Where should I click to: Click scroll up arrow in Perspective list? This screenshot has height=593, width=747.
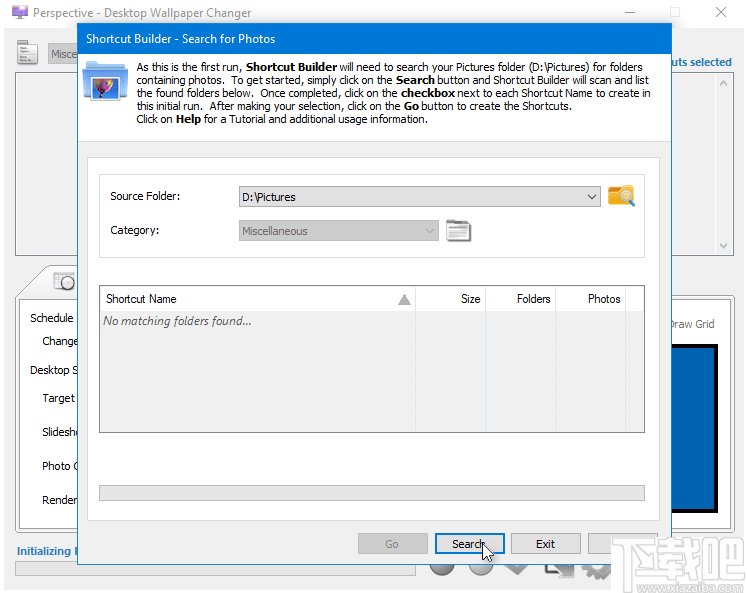(723, 83)
